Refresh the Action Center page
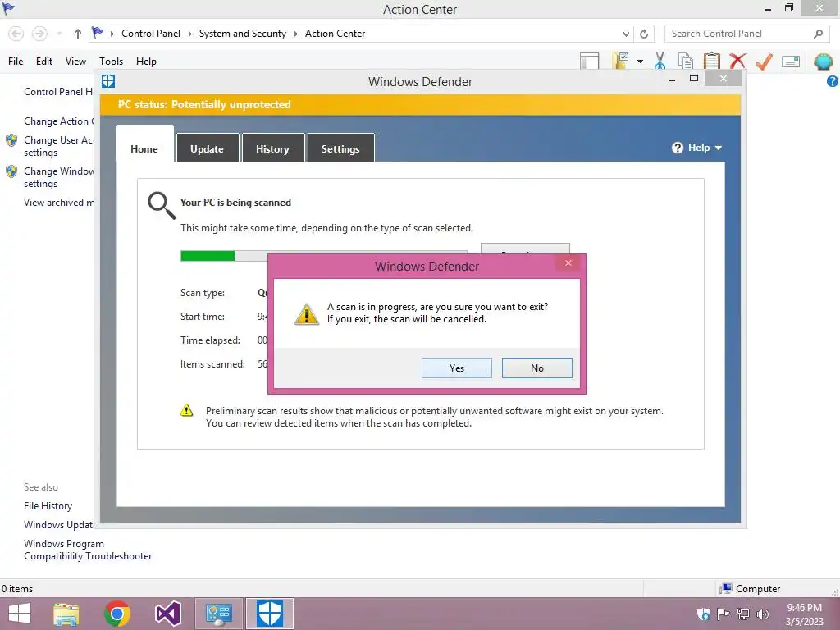 644,34
